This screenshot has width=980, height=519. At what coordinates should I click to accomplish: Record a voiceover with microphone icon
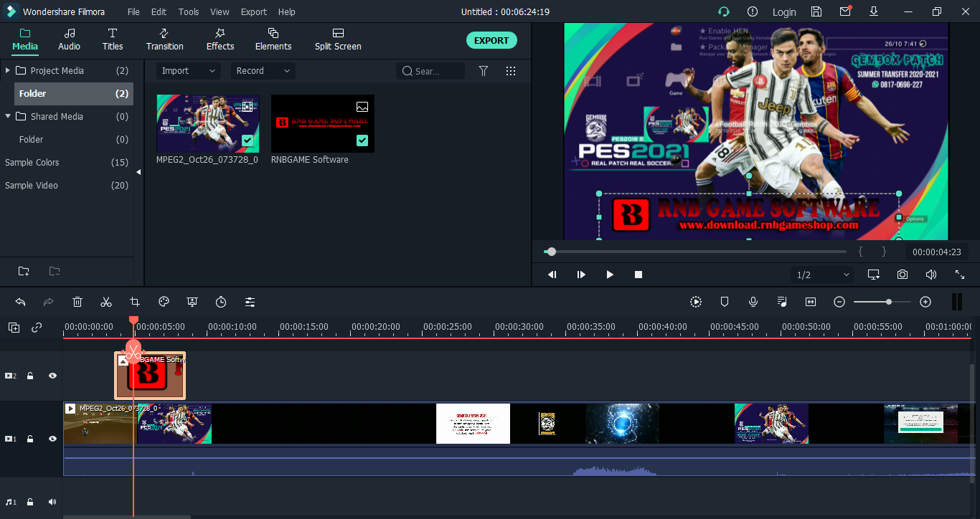point(753,302)
